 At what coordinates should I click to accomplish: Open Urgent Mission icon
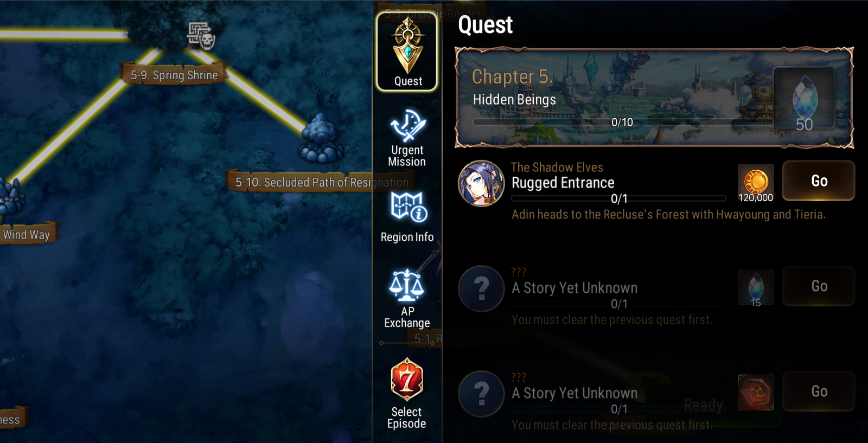407,138
